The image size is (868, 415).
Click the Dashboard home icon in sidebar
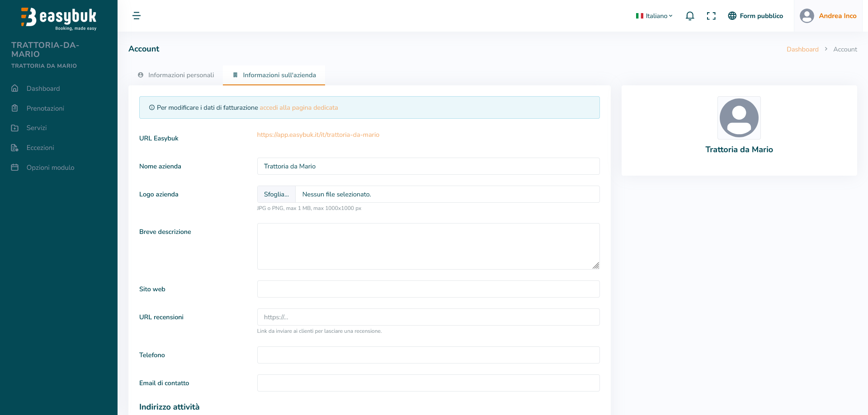click(15, 89)
